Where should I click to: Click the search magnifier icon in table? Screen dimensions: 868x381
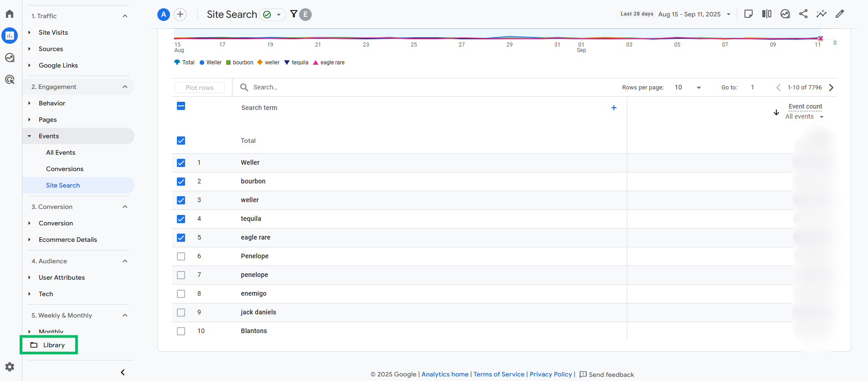click(x=244, y=87)
